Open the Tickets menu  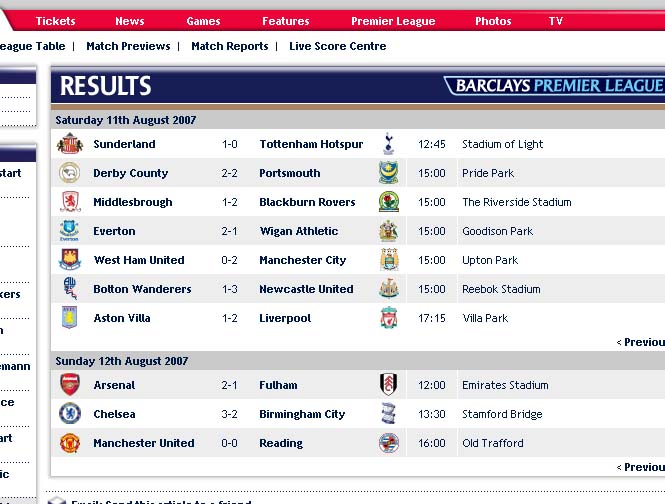click(56, 21)
